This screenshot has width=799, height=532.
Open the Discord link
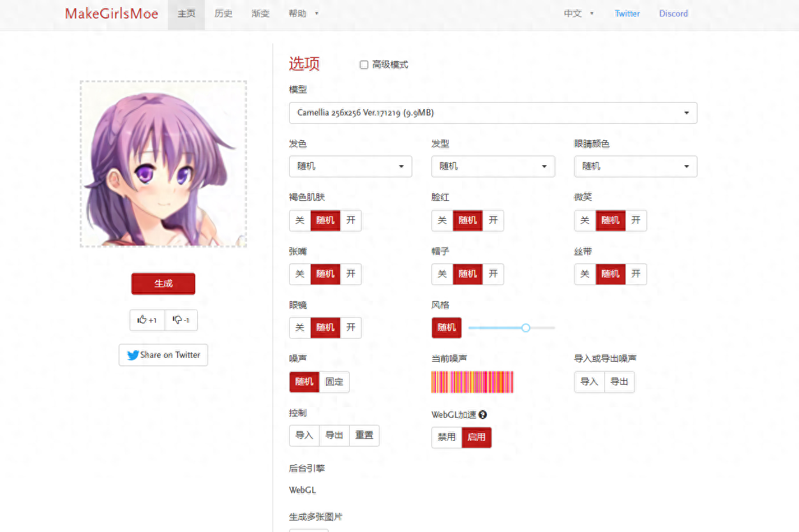673,13
